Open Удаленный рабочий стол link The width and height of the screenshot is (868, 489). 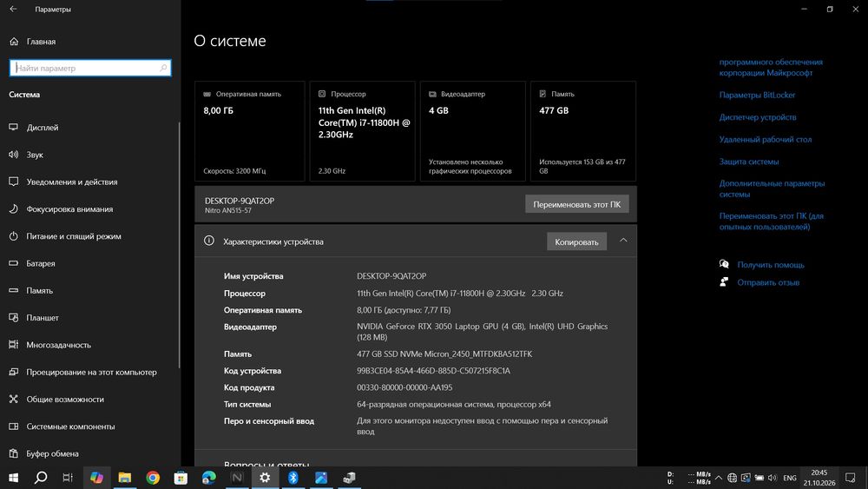click(x=765, y=139)
